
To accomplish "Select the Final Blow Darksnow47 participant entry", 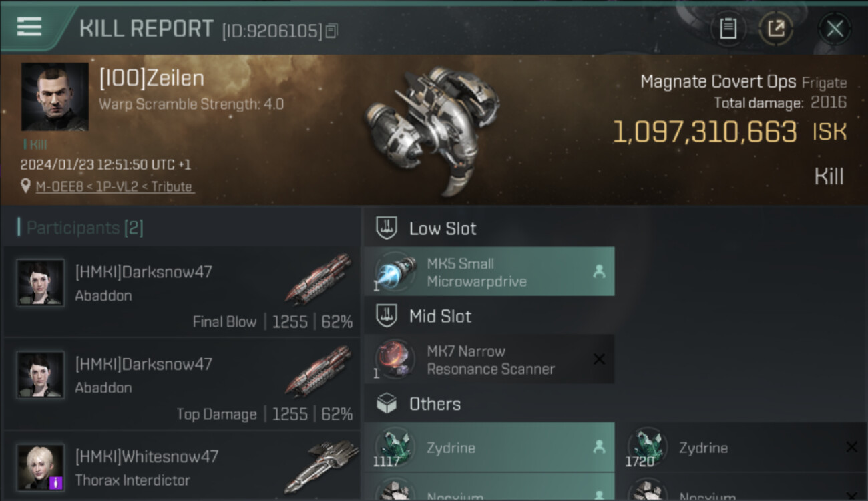I will pyautogui.click(x=182, y=291).
